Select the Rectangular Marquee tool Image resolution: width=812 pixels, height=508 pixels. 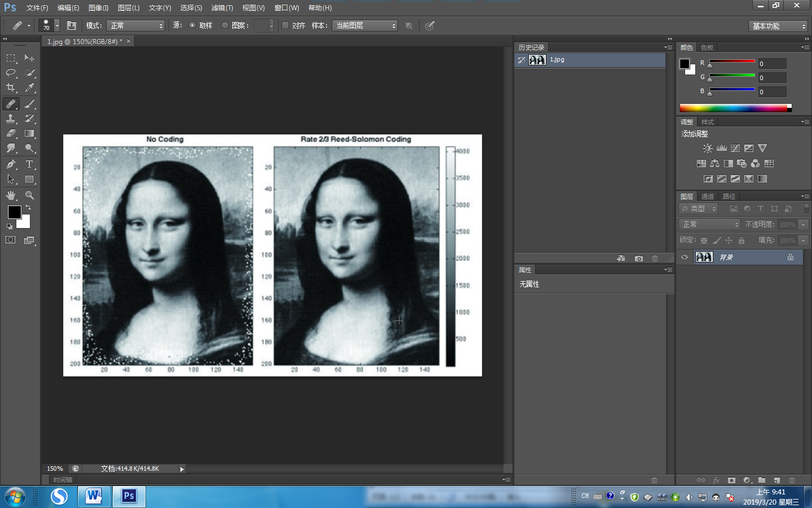(x=11, y=58)
